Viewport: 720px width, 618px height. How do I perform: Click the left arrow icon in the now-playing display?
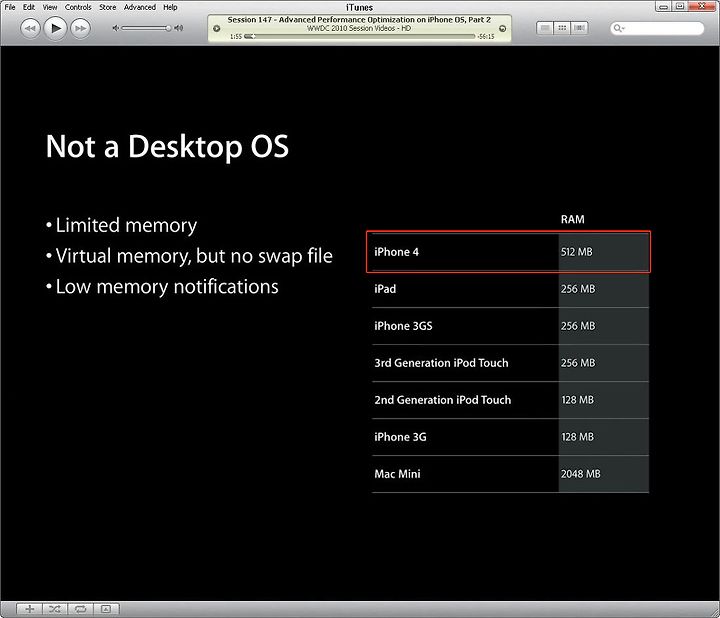coord(217,28)
